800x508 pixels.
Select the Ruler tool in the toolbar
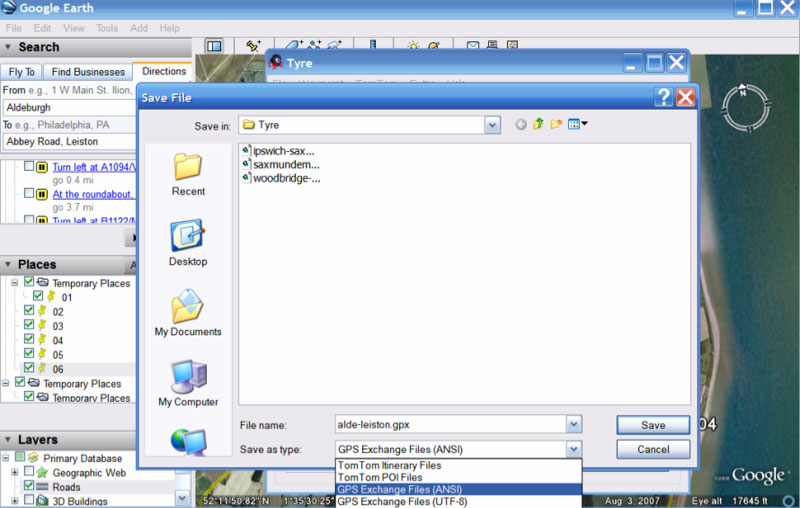pos(373,45)
